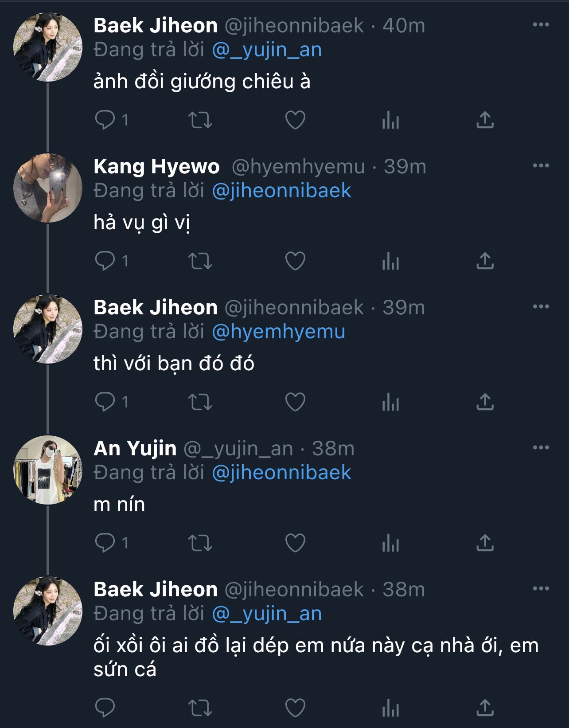Like the last tweet "ối xồi ôi"

[295, 708]
